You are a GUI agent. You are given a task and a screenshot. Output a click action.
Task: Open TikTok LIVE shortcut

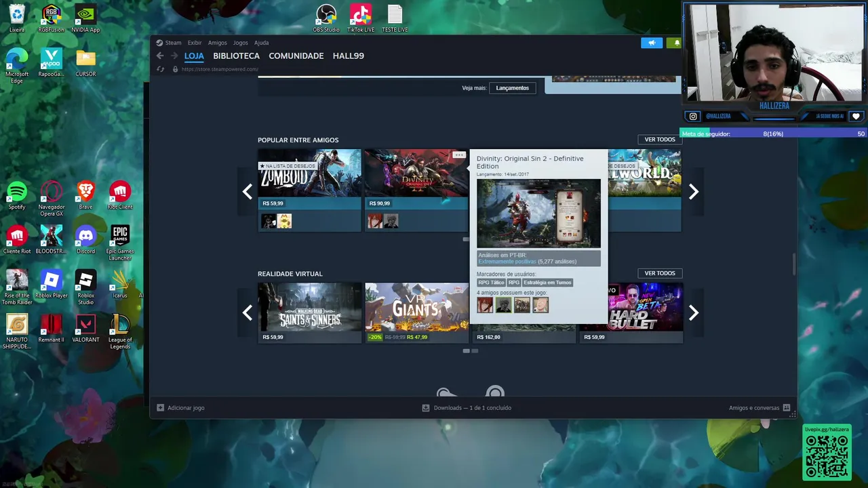(361, 19)
